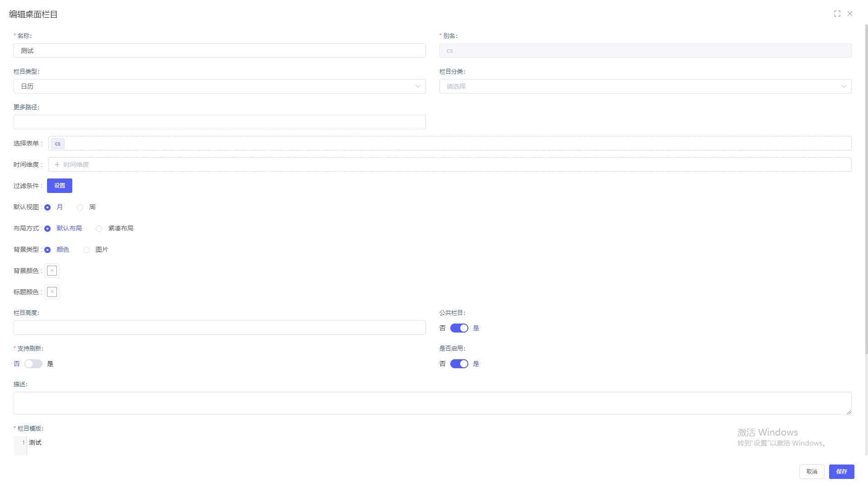
Task: Click the plus icon for 时间维度
Action: click(57, 164)
